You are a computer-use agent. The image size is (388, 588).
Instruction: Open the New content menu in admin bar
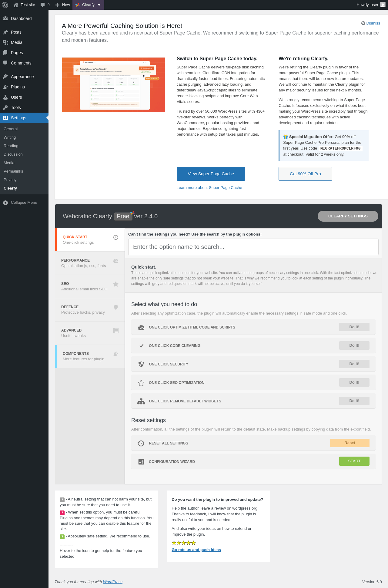click(63, 5)
